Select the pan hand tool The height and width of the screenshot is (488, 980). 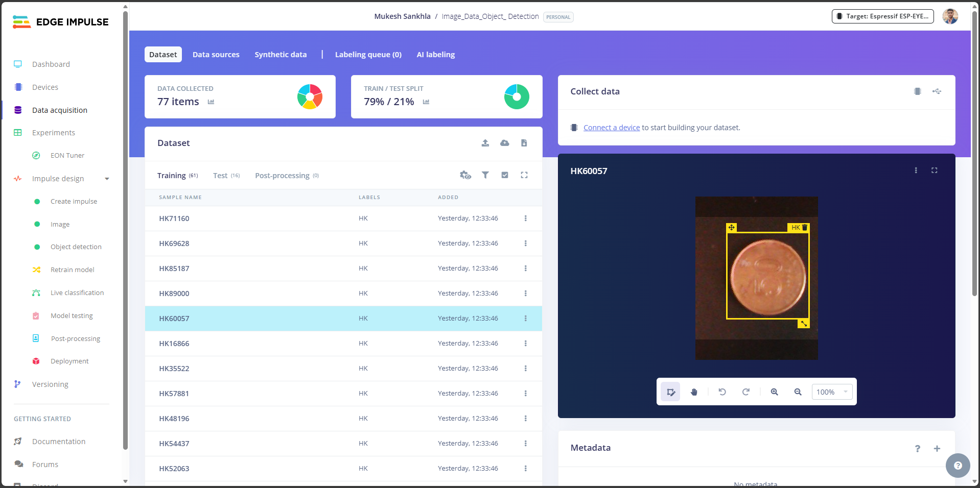coord(694,392)
